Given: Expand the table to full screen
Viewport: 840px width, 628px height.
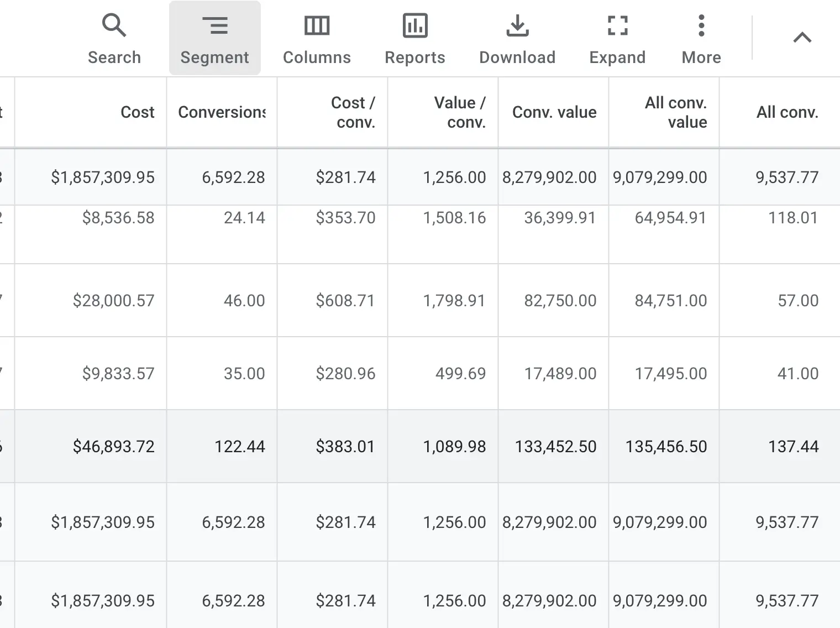Looking at the screenshot, I should (x=617, y=39).
